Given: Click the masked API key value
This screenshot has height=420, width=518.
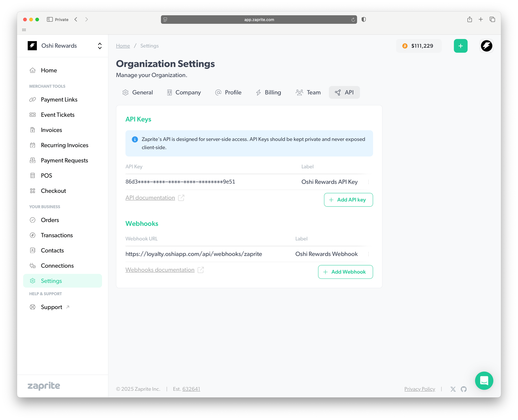Looking at the screenshot, I should [180, 182].
